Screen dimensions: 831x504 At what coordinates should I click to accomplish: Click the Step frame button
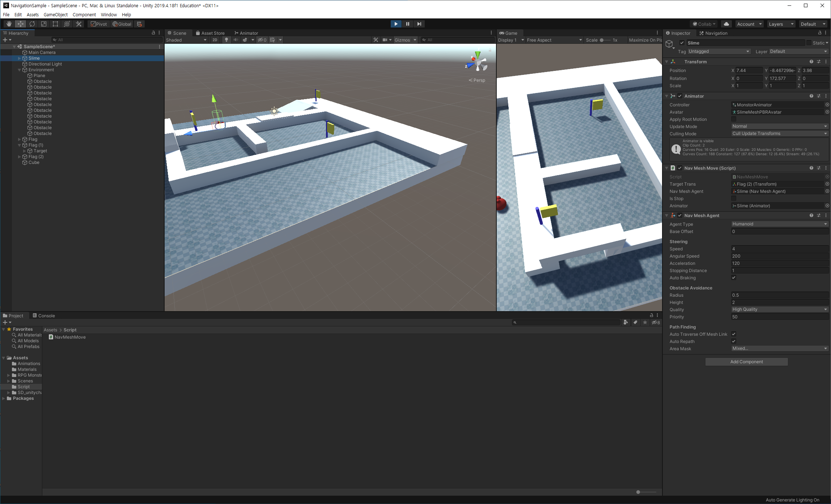[x=419, y=24]
